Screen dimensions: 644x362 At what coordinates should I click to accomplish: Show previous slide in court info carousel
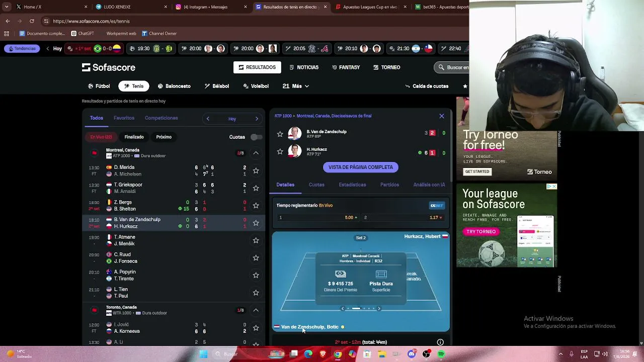pyautogui.click(x=343, y=308)
